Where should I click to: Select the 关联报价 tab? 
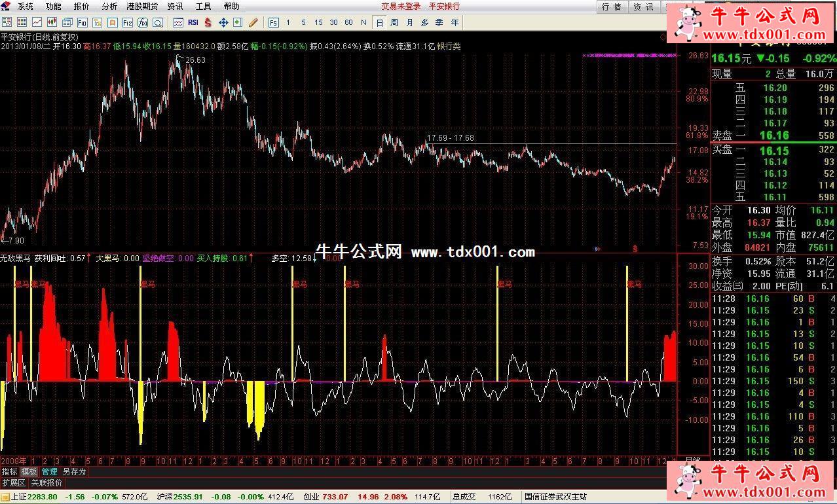click(x=46, y=483)
